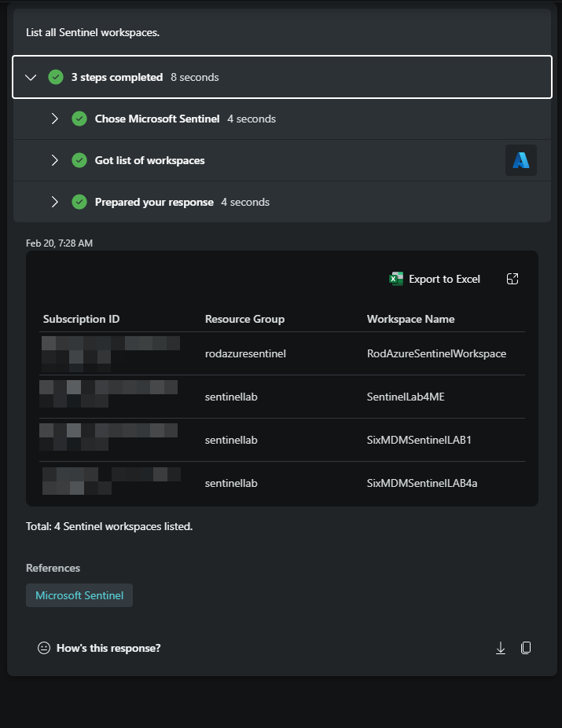Open the table in expanded view
This screenshot has width=562, height=728.
(x=512, y=279)
